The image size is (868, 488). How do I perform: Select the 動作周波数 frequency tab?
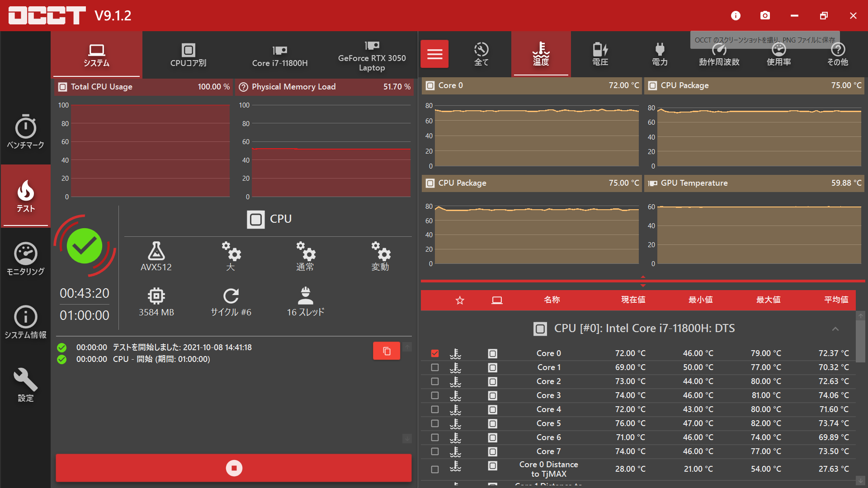(x=719, y=54)
